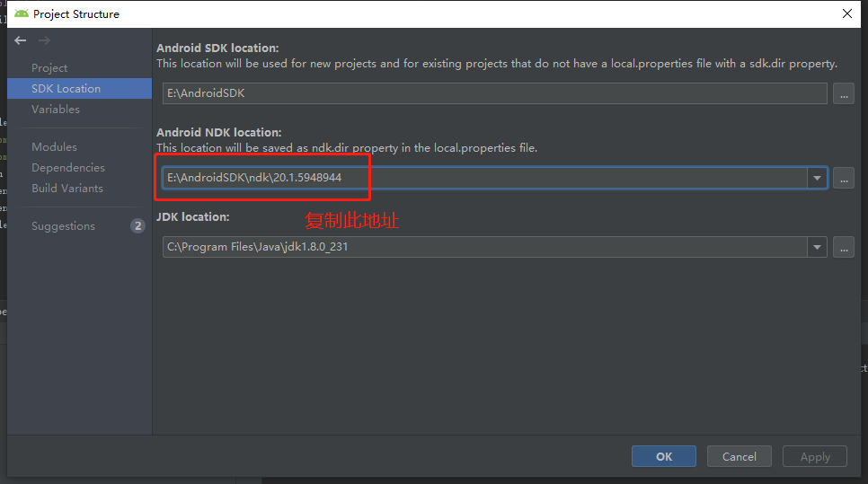Open the Modules section

54,147
